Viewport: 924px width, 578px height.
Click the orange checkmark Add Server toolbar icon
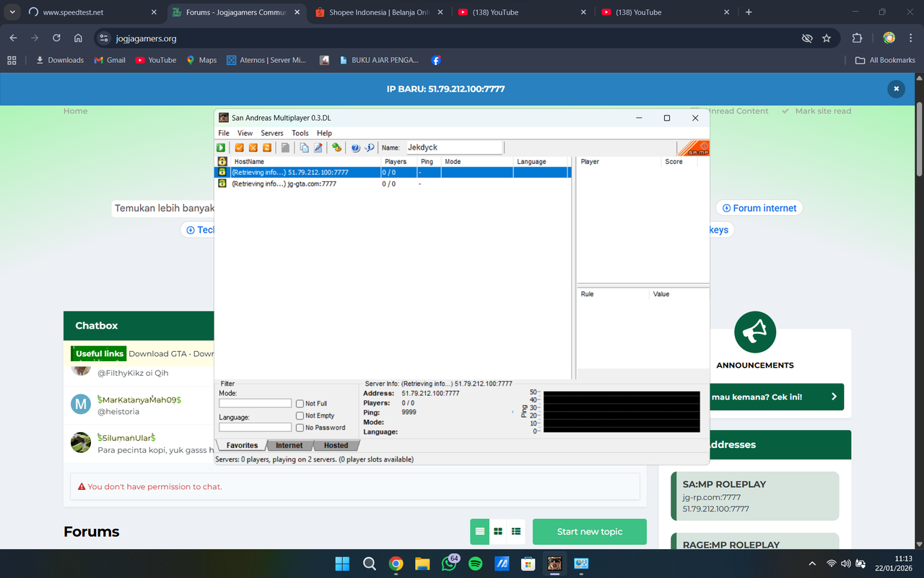(240, 147)
